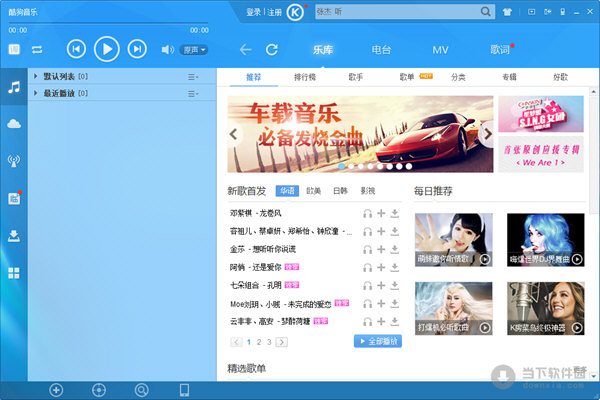The height and width of the screenshot is (400, 600).
Task: Switch to the 乐库 section
Action: [323, 50]
